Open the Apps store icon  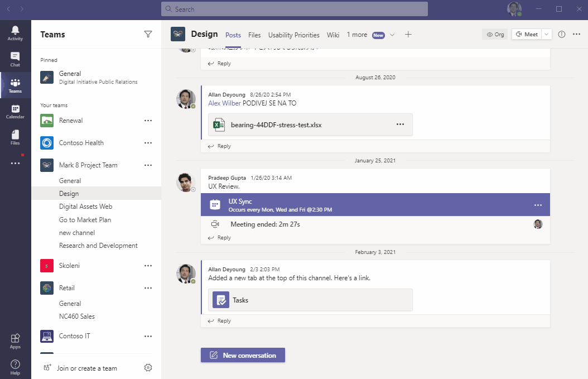coord(15,342)
